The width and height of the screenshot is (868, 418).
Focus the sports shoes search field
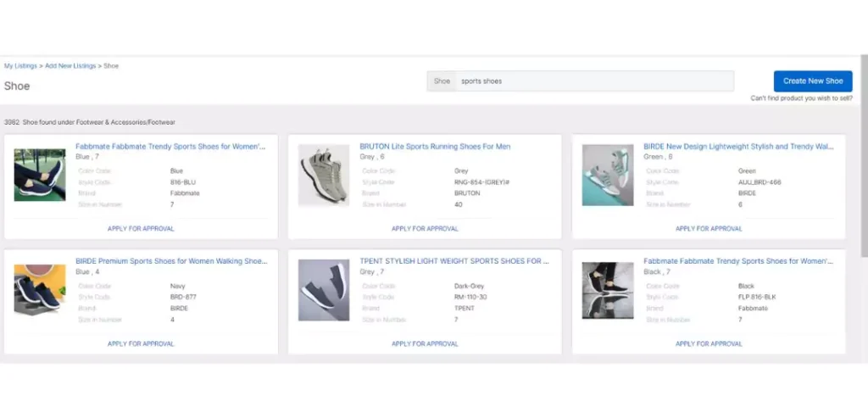pos(593,81)
